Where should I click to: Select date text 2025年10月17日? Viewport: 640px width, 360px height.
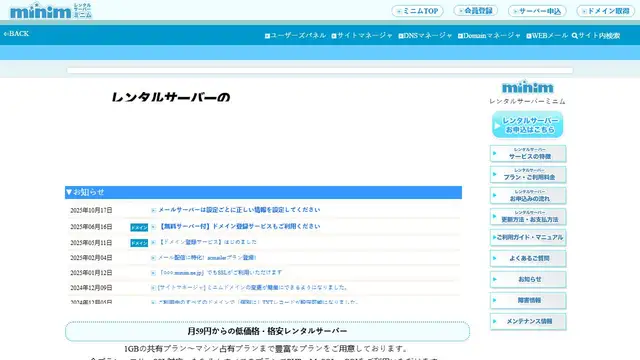[x=91, y=210]
